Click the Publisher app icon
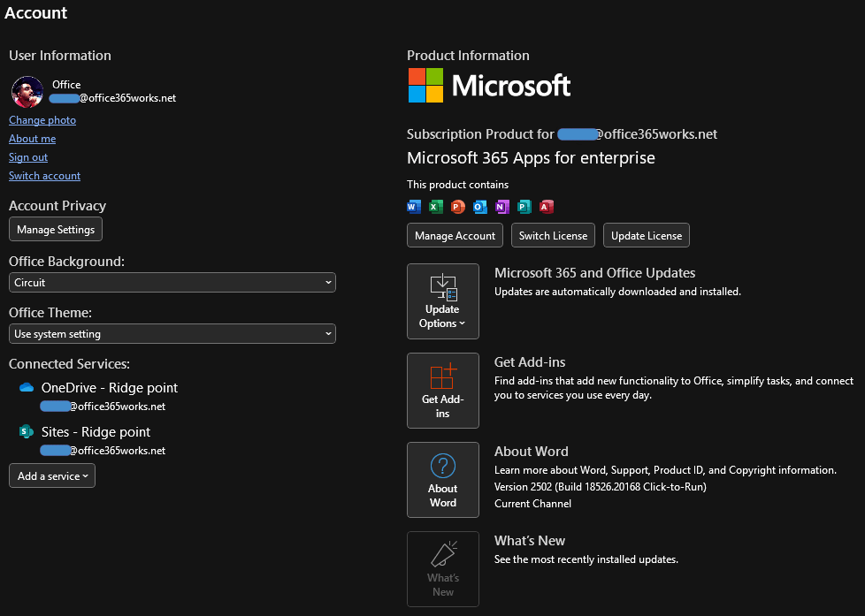This screenshot has height=616, width=865. (524, 207)
